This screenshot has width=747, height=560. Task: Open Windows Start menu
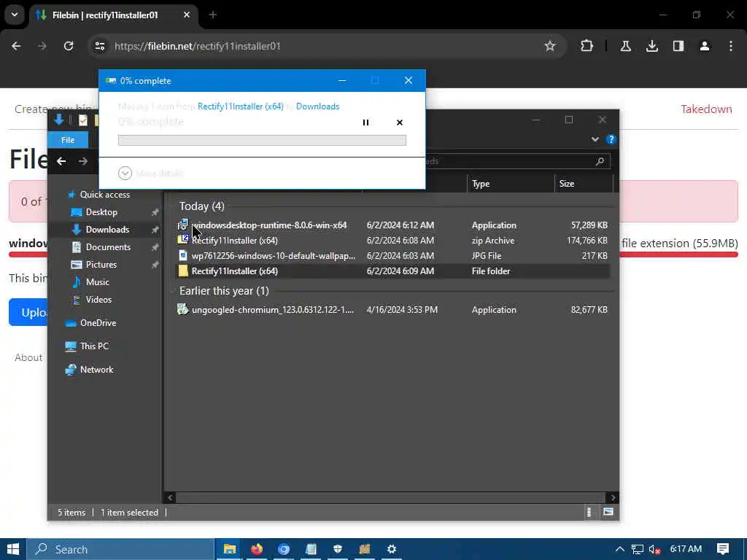[13, 549]
